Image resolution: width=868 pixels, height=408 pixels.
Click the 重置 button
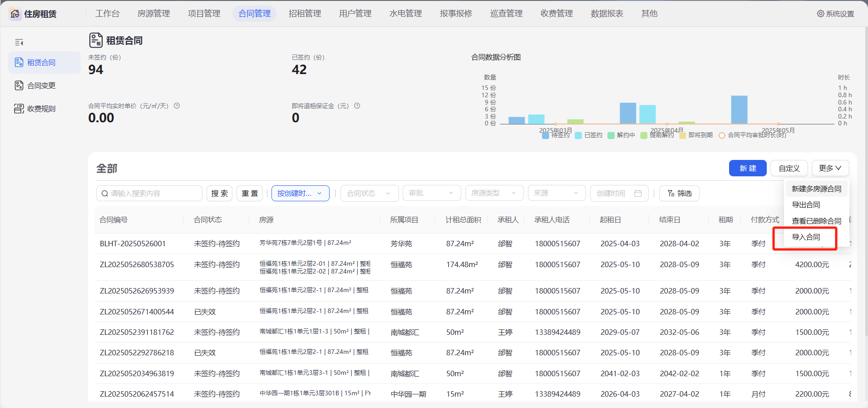click(x=250, y=193)
